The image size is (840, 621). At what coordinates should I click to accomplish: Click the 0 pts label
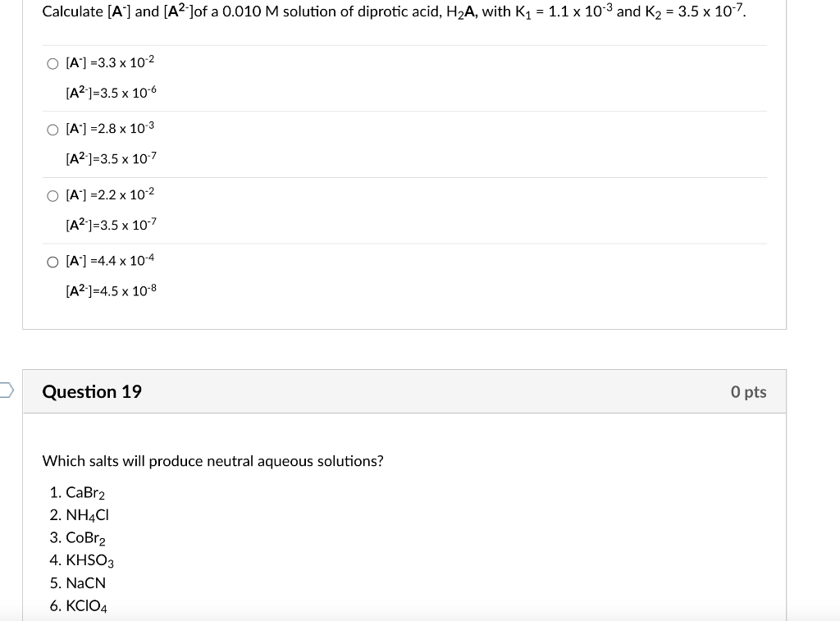tap(747, 392)
